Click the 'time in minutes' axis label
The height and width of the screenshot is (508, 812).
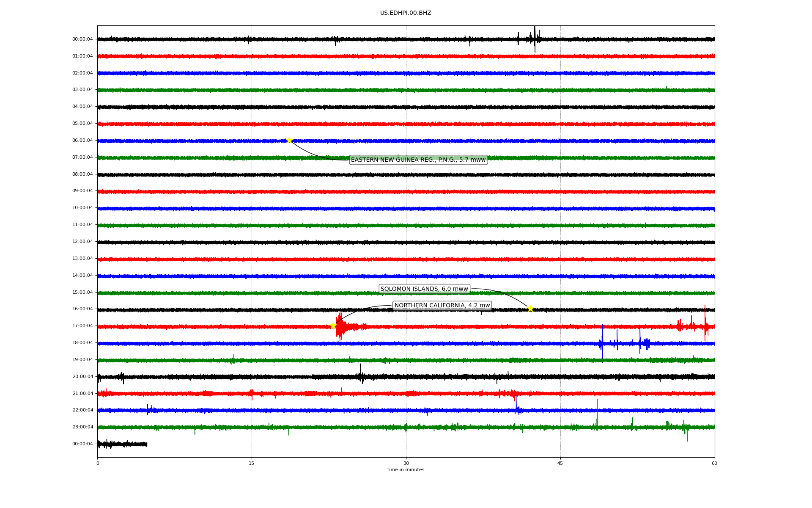[406, 469]
